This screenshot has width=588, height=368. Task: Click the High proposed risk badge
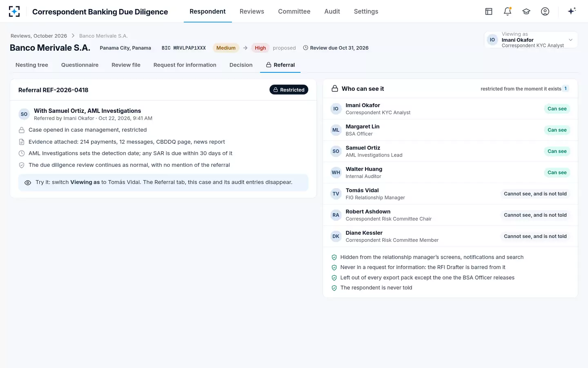click(260, 48)
